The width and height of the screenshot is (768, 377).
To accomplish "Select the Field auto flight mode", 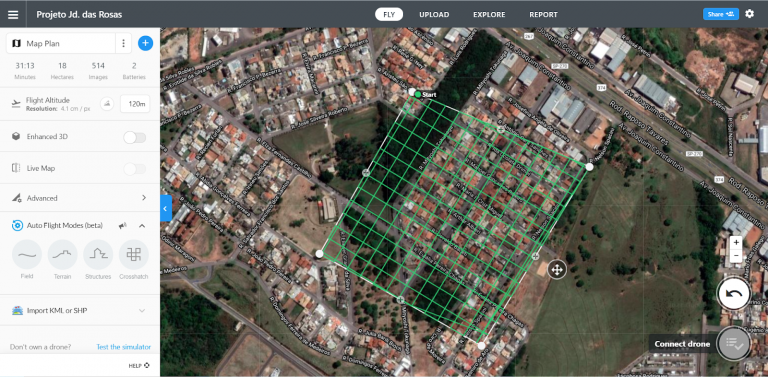I will pos(27,255).
